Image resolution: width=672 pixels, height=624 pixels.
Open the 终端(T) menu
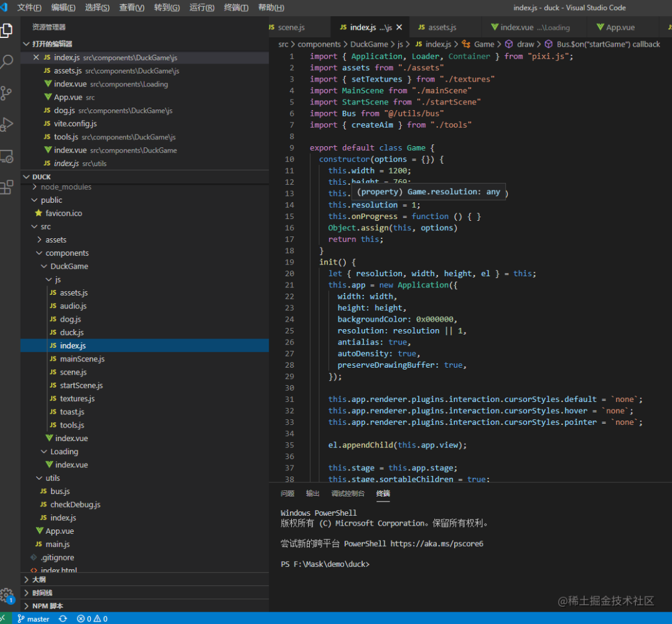tap(236, 7)
